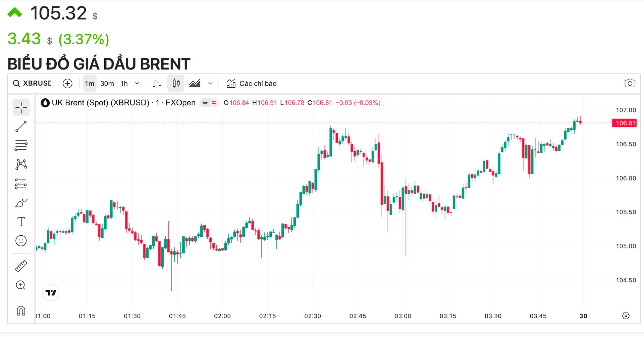The height and width of the screenshot is (337, 644).
Task: Take a chart snapshot with camera icon
Action: pyautogui.click(x=630, y=83)
